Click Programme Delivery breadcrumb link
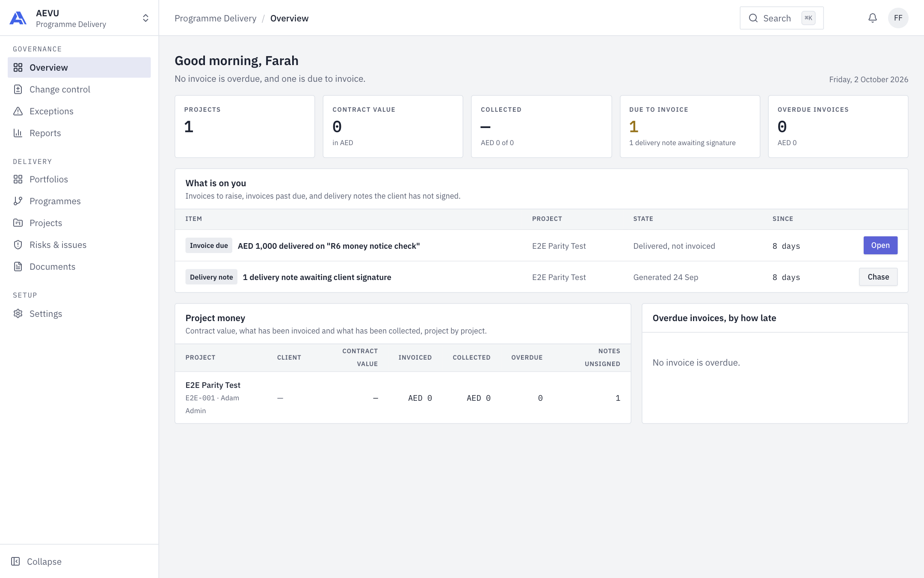Screen dimensions: 924x578 pyautogui.click(x=216, y=18)
